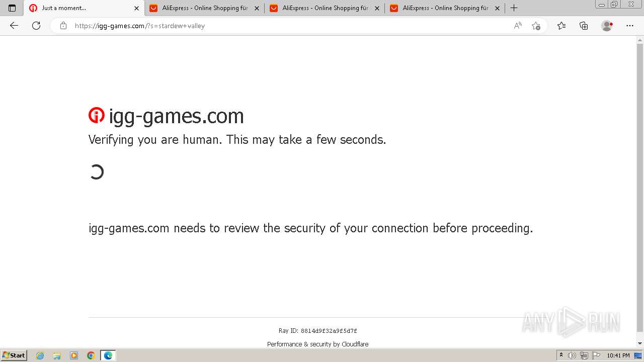Image resolution: width=644 pixels, height=362 pixels.
Task: Switch to the second AliExpress tab
Action: 325,8
